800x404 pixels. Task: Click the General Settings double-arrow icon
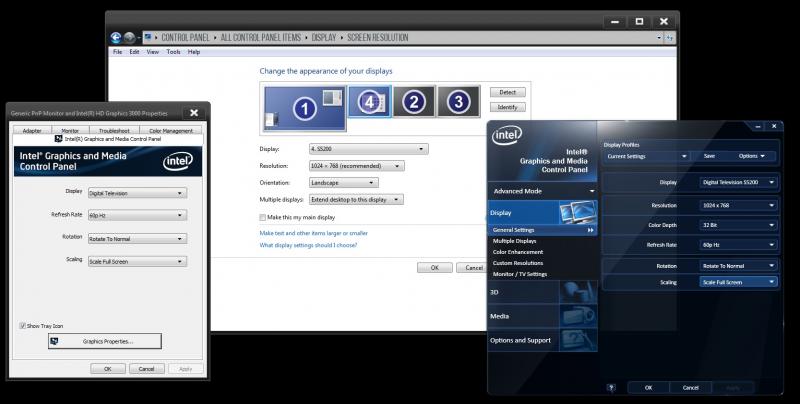click(590, 230)
